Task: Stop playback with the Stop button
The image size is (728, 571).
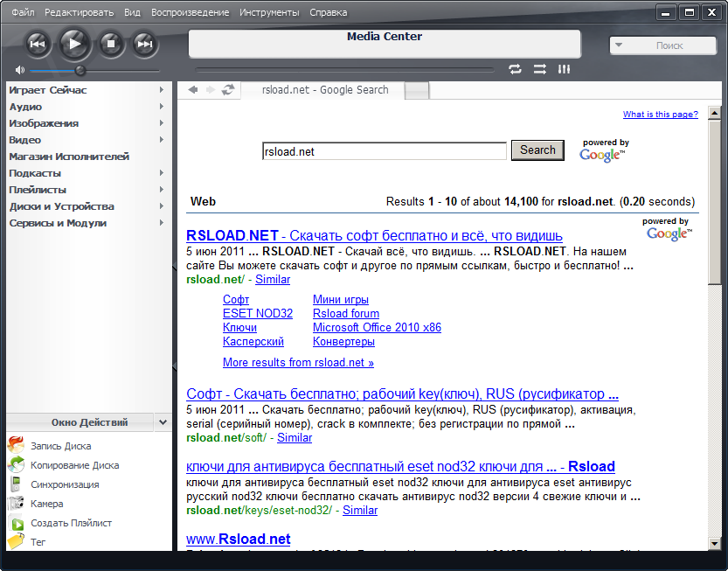Action: pyautogui.click(x=111, y=44)
